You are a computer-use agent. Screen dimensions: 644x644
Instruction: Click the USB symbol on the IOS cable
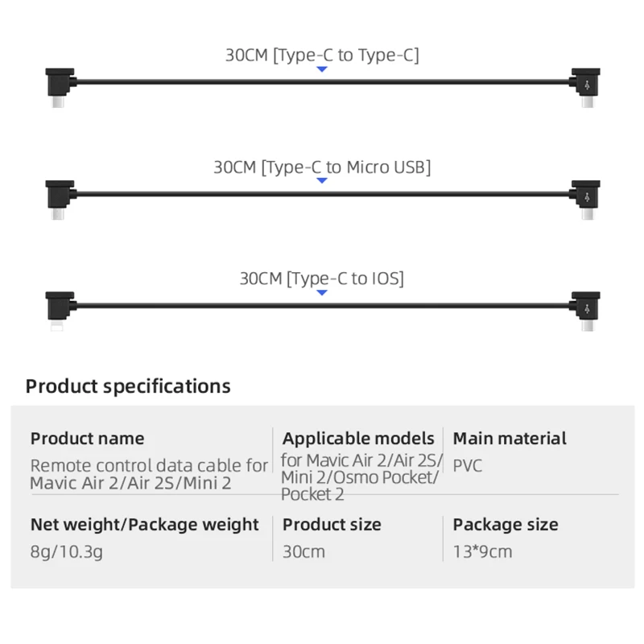588,307
